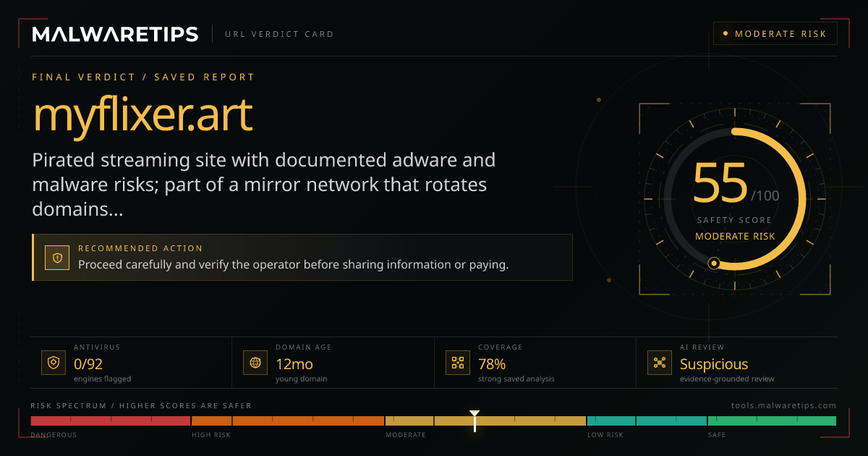Click the strong saved analysis caption

click(516, 379)
